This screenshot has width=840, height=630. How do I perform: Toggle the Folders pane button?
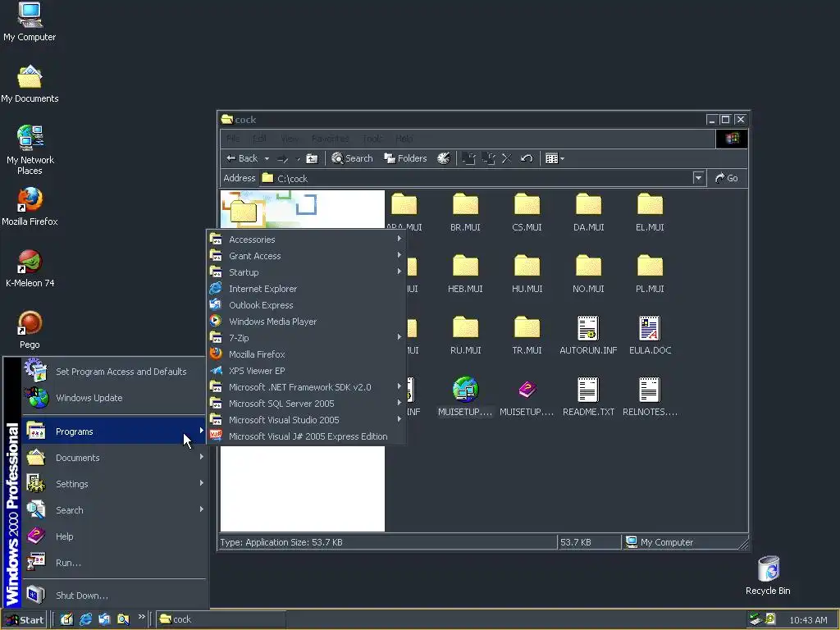(405, 158)
